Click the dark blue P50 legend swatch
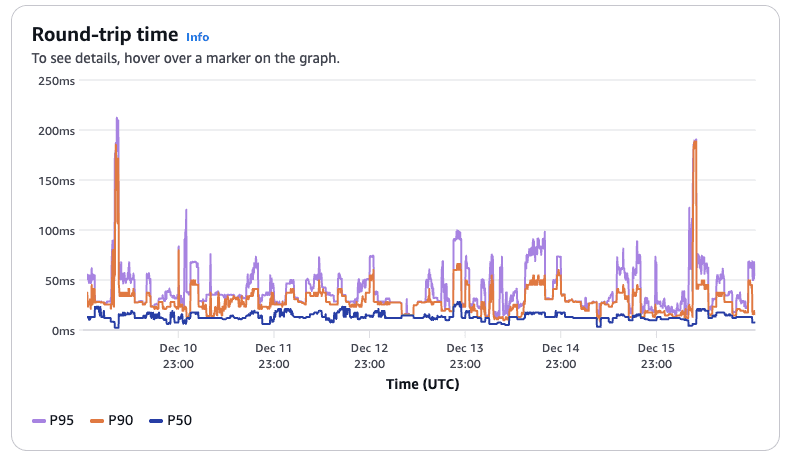Viewport: 791px width, 461px height. coord(156,421)
